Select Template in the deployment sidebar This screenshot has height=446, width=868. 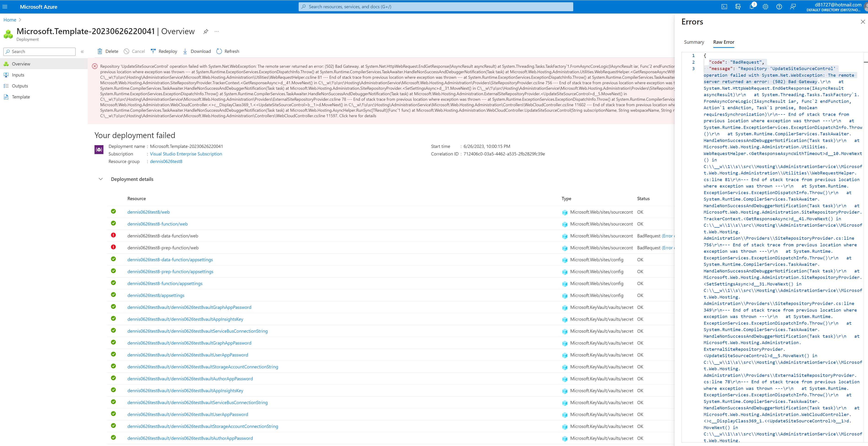[21, 97]
